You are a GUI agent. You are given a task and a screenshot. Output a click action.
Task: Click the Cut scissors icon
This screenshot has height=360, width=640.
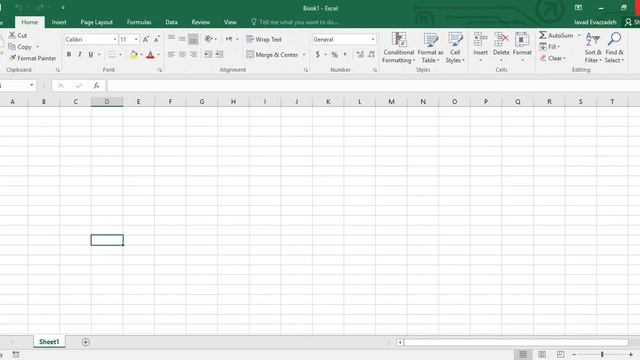point(13,36)
